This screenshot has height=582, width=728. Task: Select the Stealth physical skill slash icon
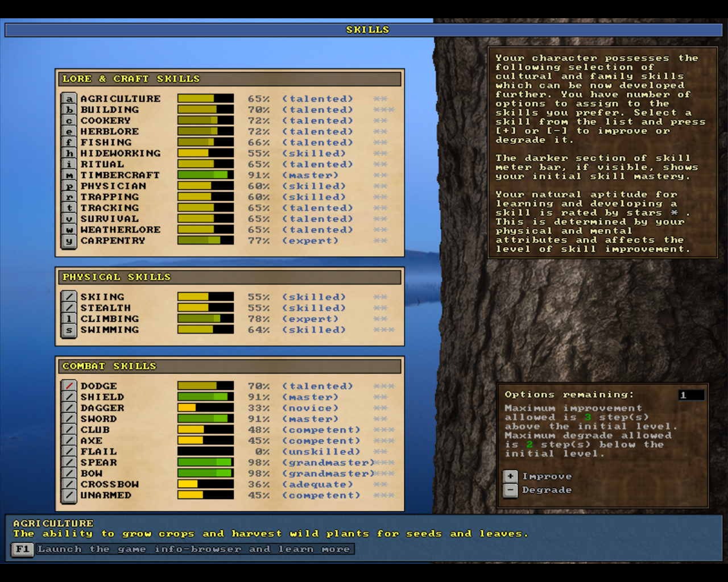(69, 308)
